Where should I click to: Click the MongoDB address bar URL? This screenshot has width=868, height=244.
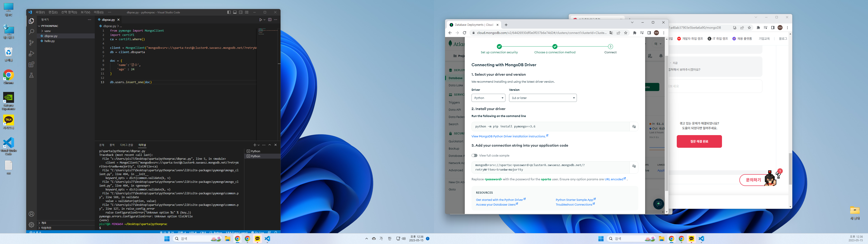coord(542,33)
